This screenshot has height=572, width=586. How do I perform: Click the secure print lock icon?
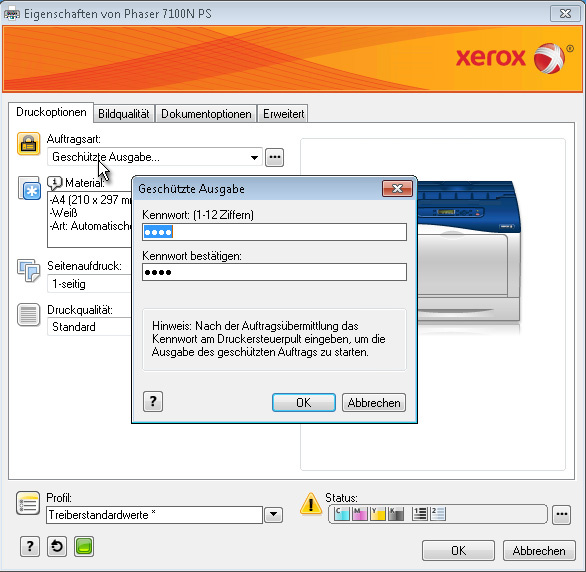coord(28,143)
